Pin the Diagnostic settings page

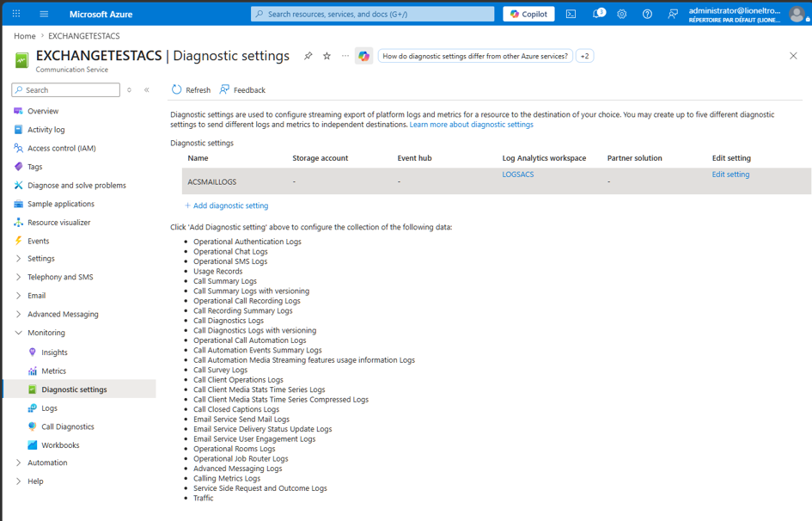click(308, 56)
